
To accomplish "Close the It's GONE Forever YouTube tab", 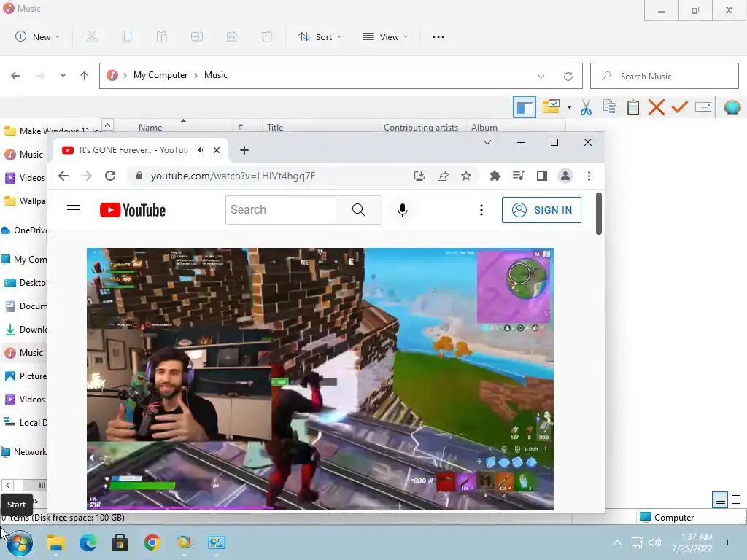I will pyautogui.click(x=217, y=150).
